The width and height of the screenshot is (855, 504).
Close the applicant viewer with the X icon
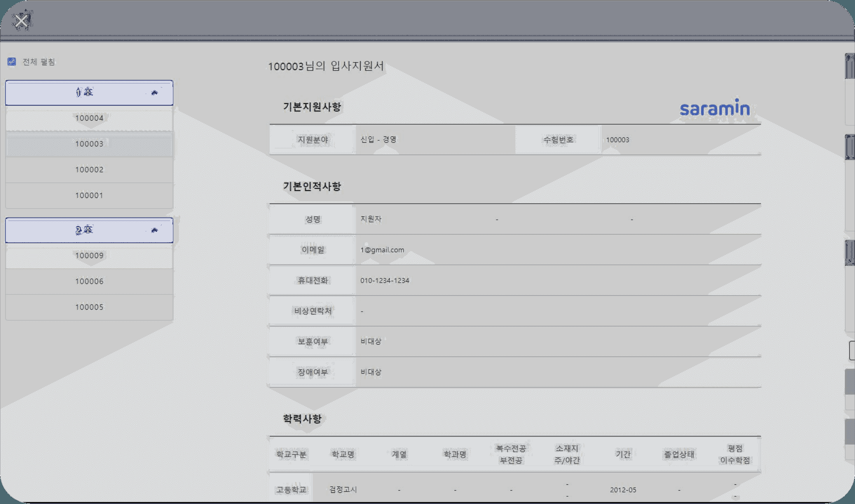(x=21, y=21)
